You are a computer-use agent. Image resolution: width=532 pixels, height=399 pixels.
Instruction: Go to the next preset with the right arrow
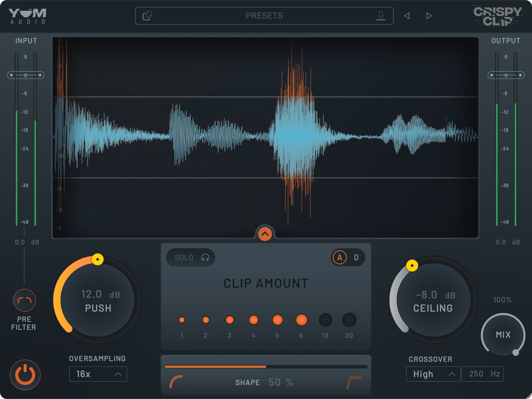[x=428, y=16]
